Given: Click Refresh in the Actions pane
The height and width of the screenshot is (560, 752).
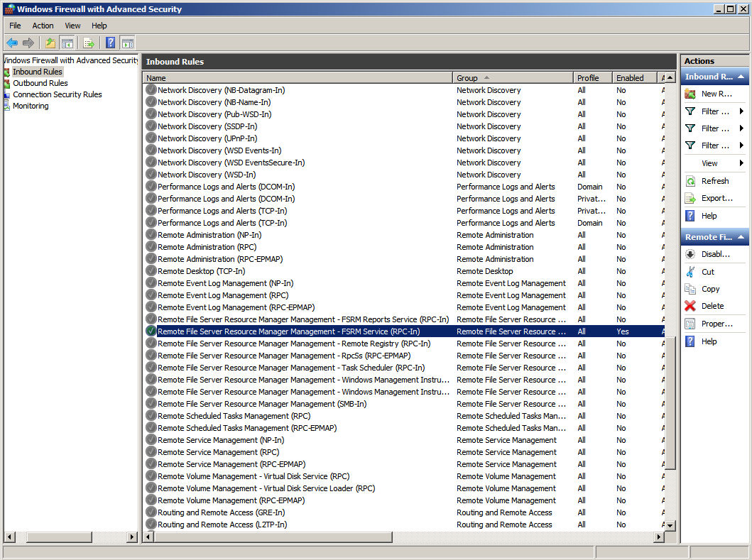Looking at the screenshot, I should click(715, 181).
